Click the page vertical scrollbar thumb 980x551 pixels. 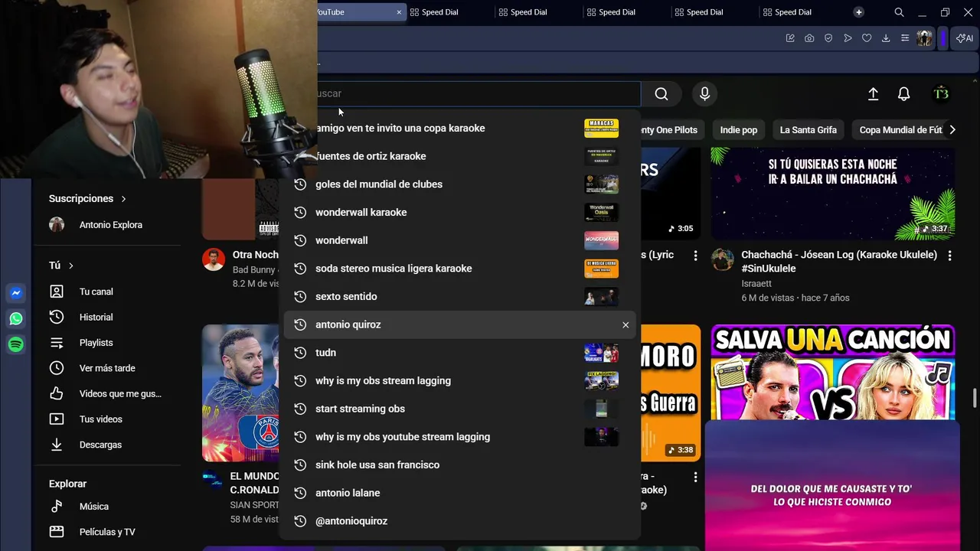975,399
